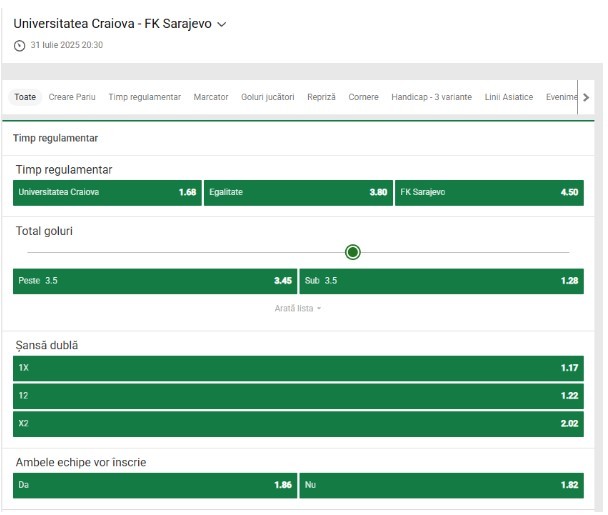Bet on FK Sarajevo at 4.50
This screenshot has width=608, height=515.
coord(489,192)
